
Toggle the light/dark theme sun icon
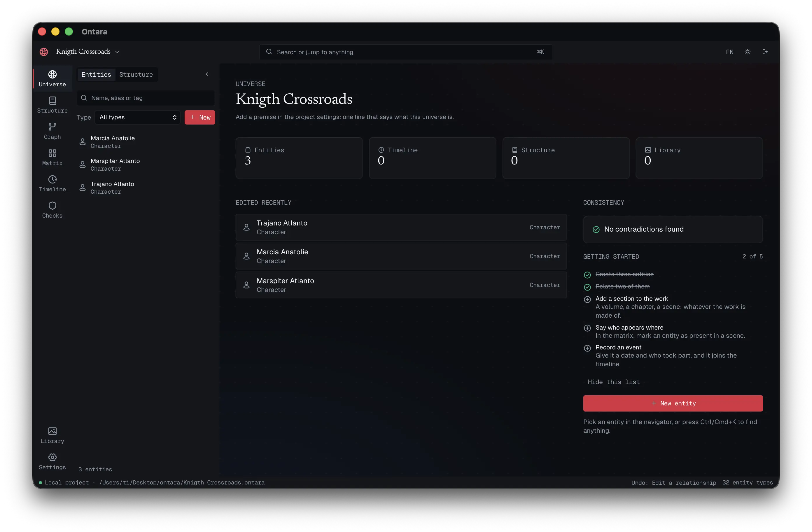pos(747,52)
